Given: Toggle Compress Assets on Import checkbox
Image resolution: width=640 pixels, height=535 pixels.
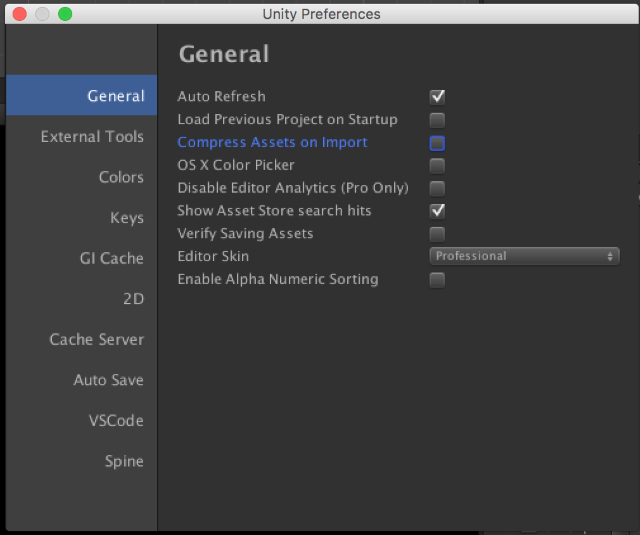Looking at the screenshot, I should (x=437, y=143).
